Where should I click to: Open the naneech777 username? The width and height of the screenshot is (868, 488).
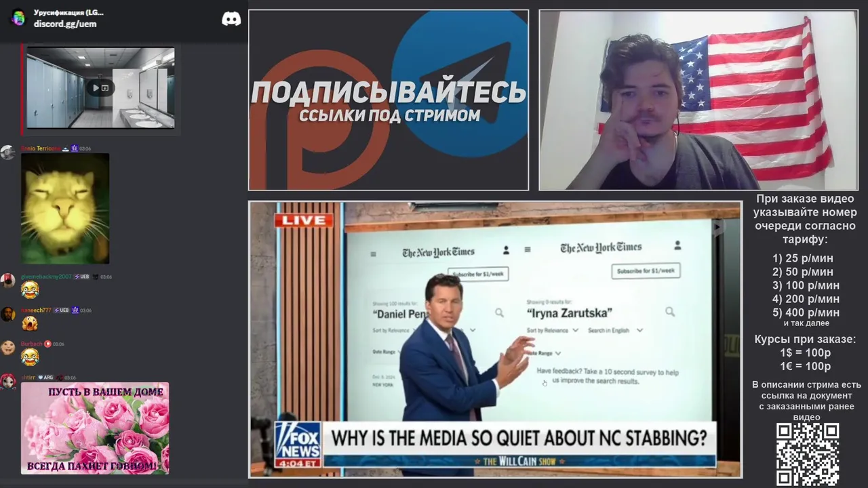(36, 310)
